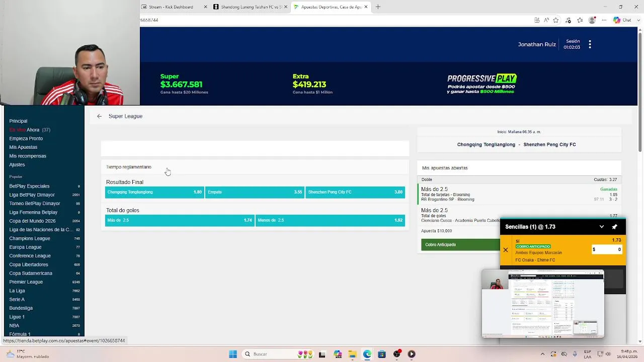Open En Vivo Ahora (37) section
Viewport: 644px width, 362px height.
tap(30, 130)
